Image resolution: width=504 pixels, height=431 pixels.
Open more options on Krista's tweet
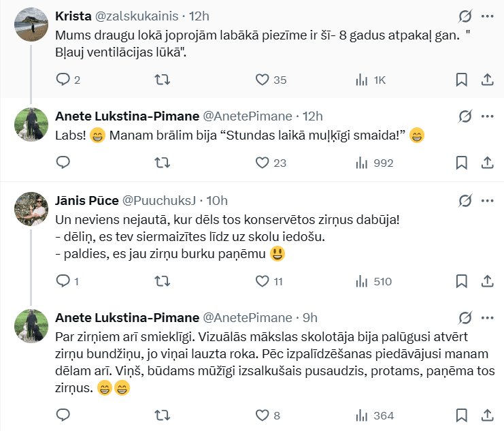click(x=487, y=16)
